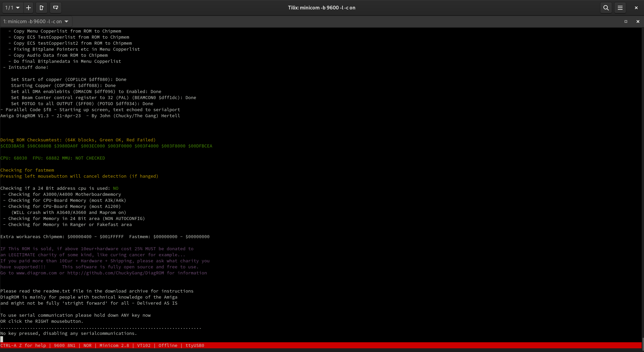The image size is (644, 352).
Task: Click 'Minicom 2.8' in the status bar
Action: click(114, 345)
